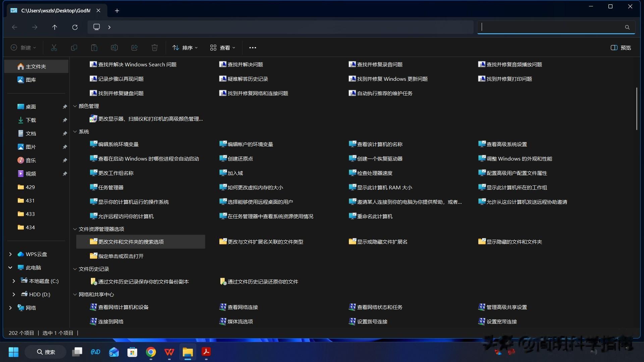
Task: Unpin 桌面 using its pin icon
Action: (65, 107)
